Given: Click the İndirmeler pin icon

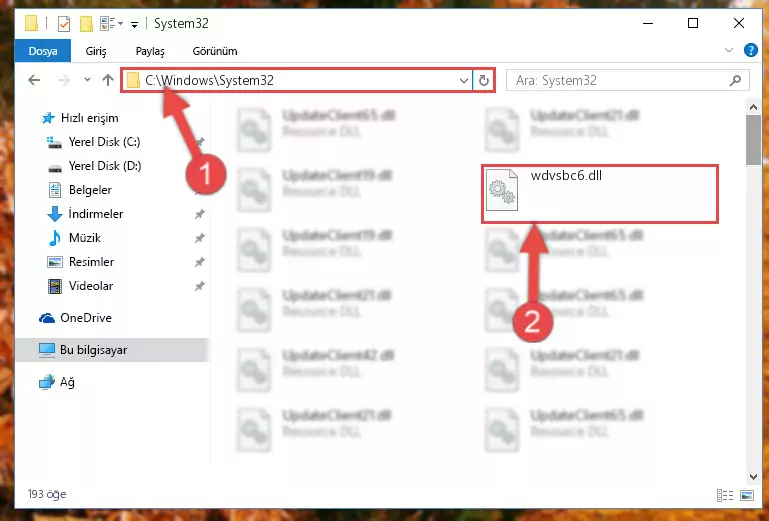Looking at the screenshot, I should pyautogui.click(x=199, y=214).
